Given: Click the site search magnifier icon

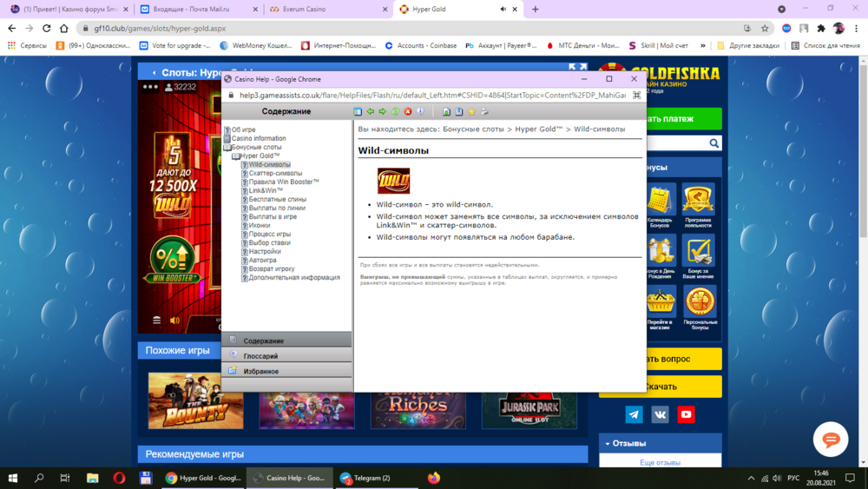Looking at the screenshot, I should (x=714, y=143).
